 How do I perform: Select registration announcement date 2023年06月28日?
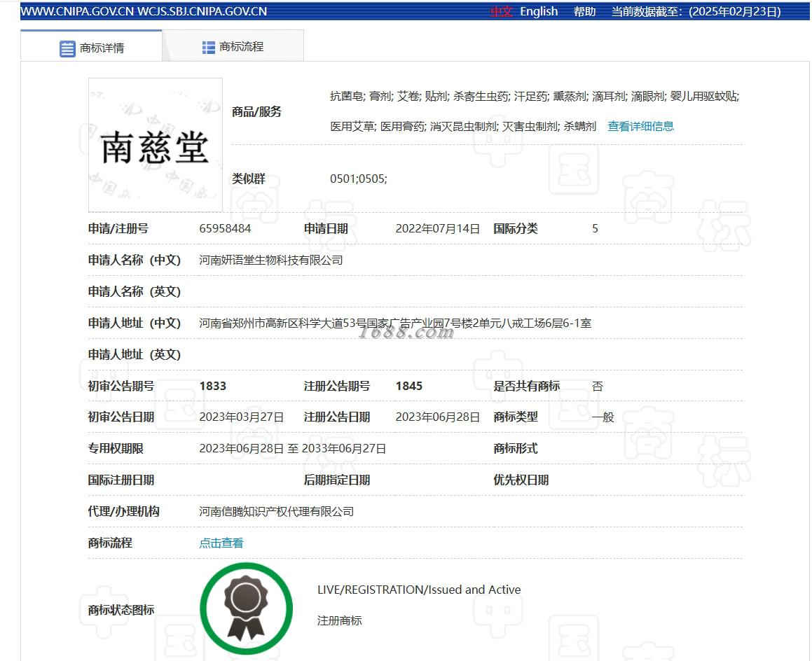(x=438, y=417)
